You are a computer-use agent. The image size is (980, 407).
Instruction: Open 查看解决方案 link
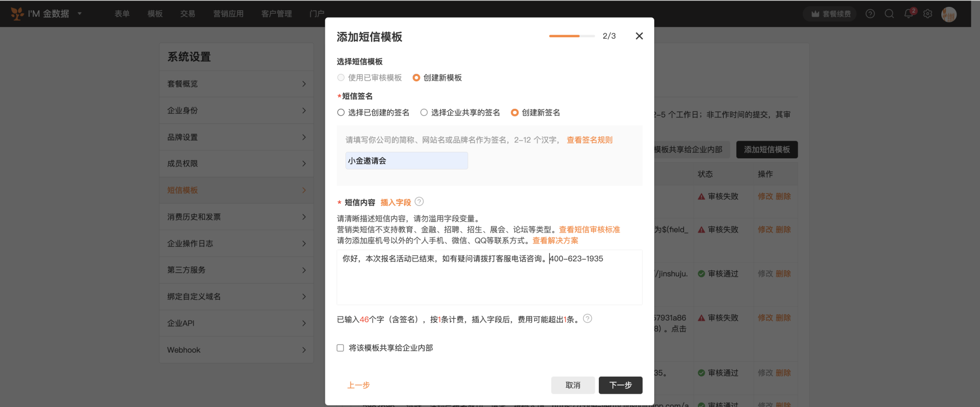pos(555,240)
